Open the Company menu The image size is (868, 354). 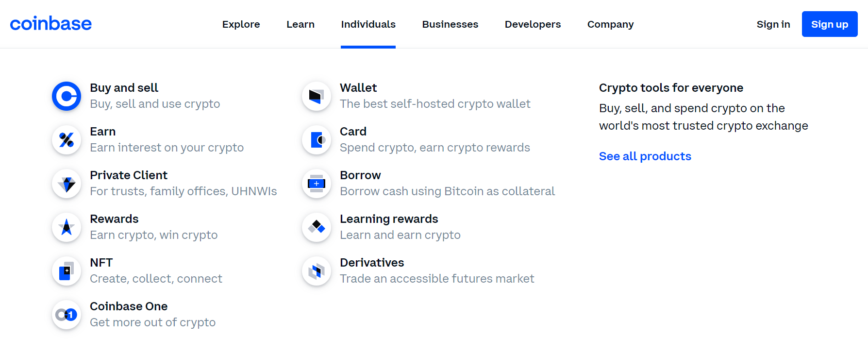point(610,24)
